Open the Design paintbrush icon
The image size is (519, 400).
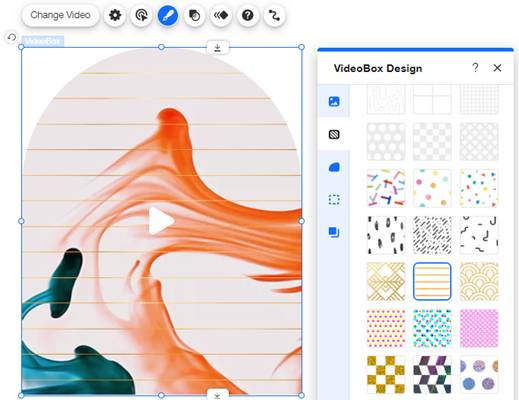168,15
